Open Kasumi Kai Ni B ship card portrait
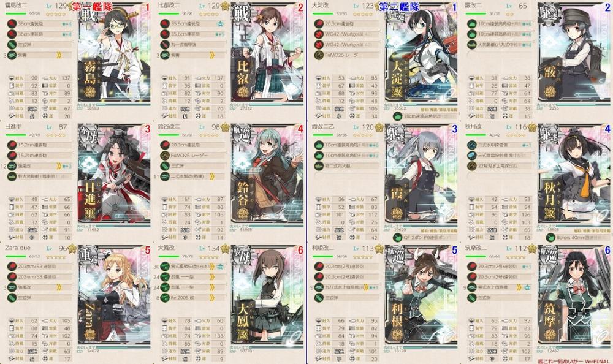Viewport: 613px width, 364px height. click(x=421, y=175)
